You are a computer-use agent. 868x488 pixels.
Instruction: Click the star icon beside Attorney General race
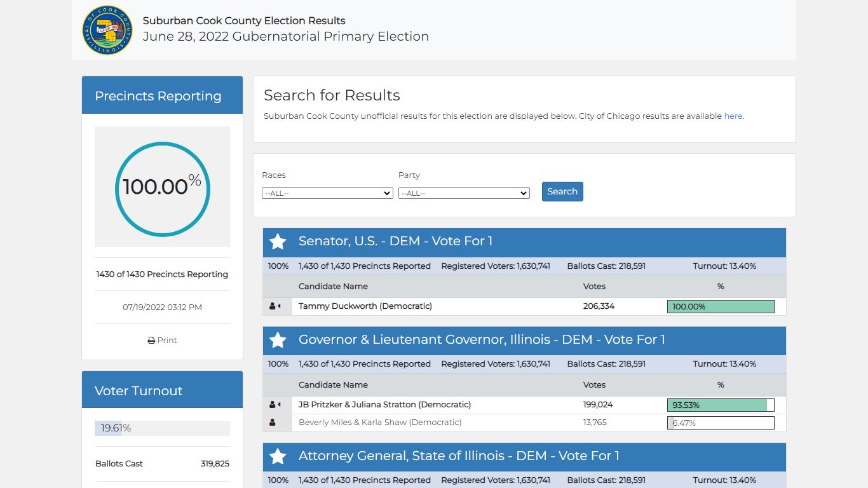click(278, 456)
